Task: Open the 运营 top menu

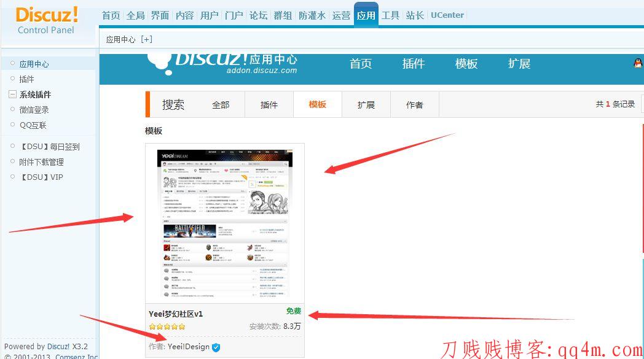Action: pyautogui.click(x=341, y=15)
